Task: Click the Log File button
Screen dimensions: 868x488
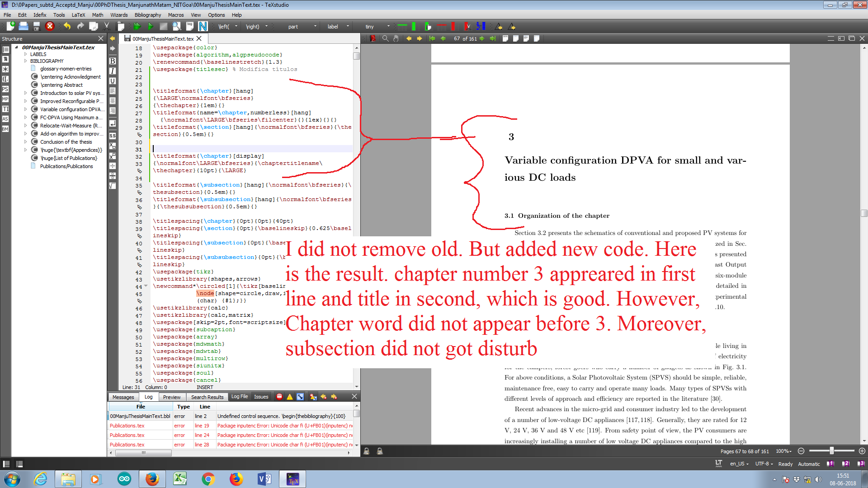Action: [x=240, y=397]
